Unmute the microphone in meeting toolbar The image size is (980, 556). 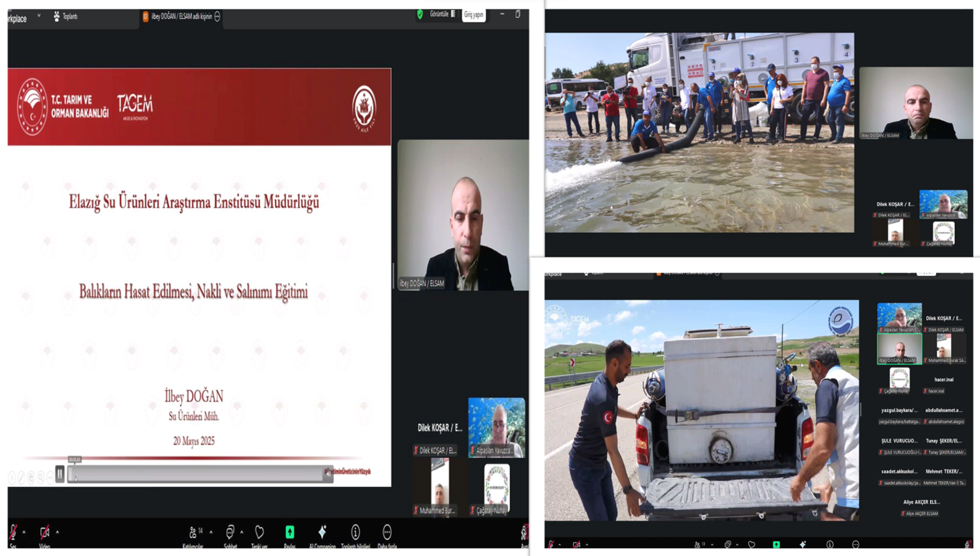tap(13, 533)
